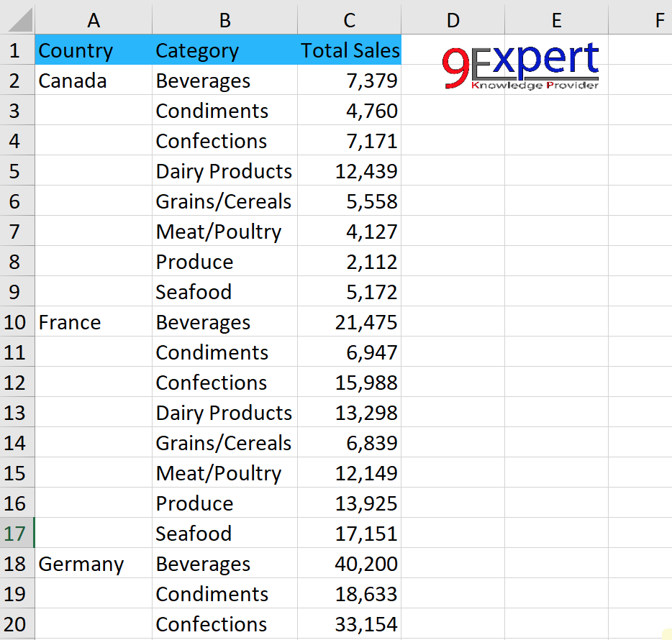Select row 17 header
The height and width of the screenshot is (640, 672).
(x=16, y=534)
